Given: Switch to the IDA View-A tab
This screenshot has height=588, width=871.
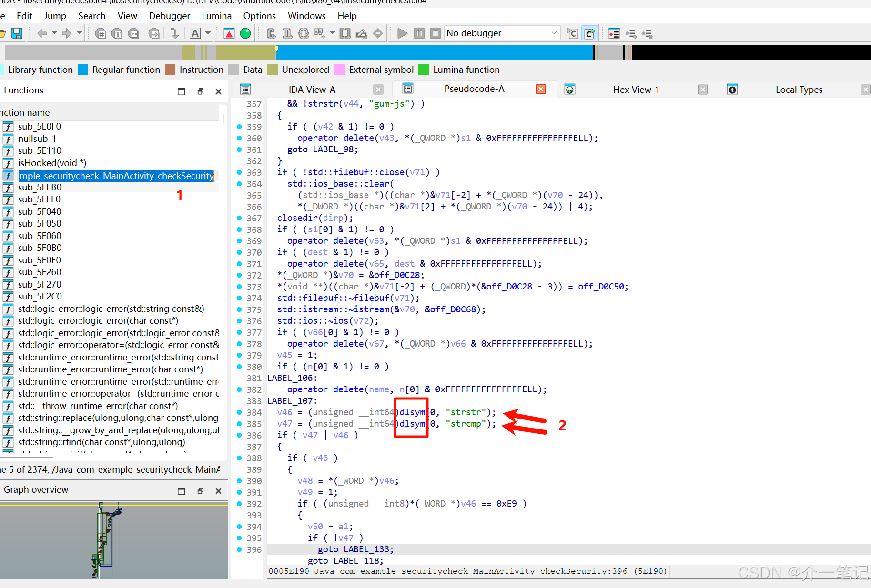Looking at the screenshot, I should click(312, 90).
